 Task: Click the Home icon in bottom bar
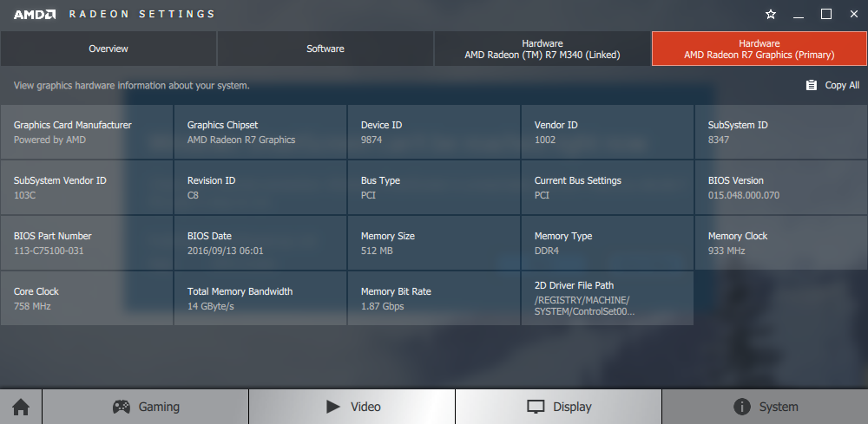click(x=21, y=407)
